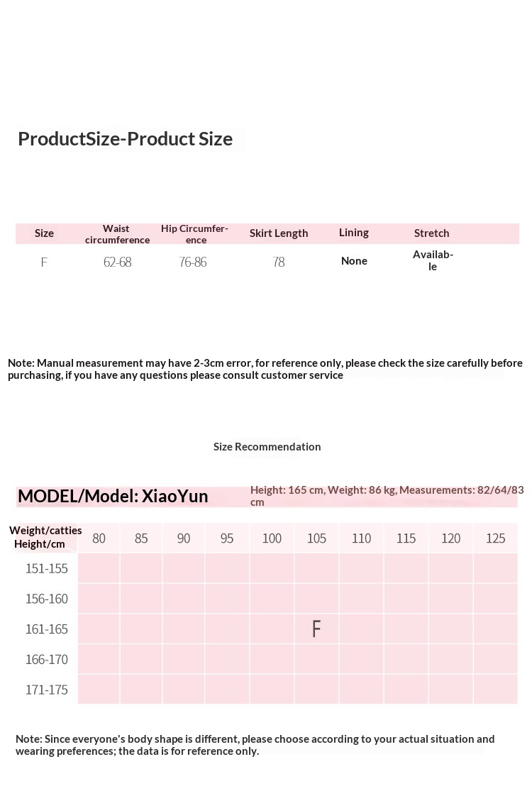Select the 62-68 waist value

pos(118,262)
